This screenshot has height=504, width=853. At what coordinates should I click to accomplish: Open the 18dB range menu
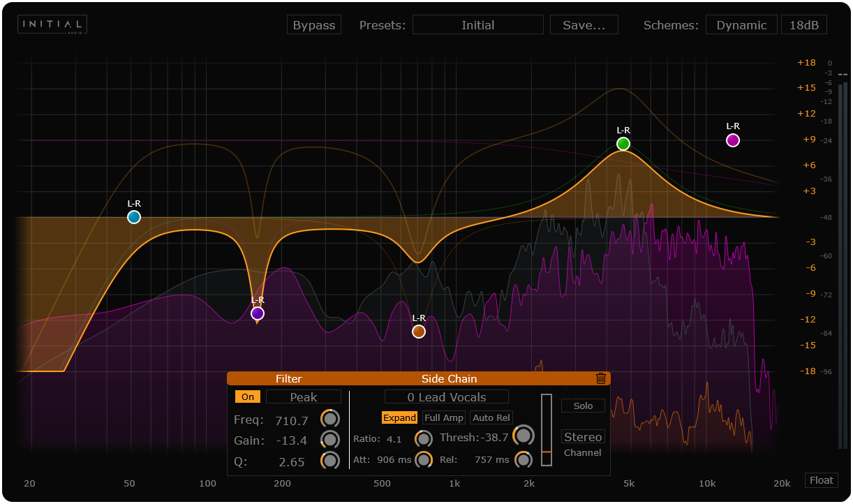pos(803,25)
